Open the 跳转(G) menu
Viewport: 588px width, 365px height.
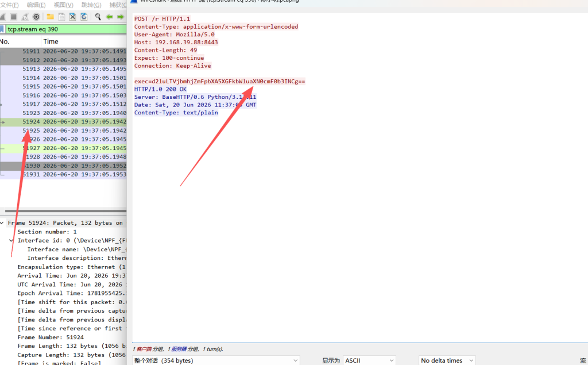91,5
